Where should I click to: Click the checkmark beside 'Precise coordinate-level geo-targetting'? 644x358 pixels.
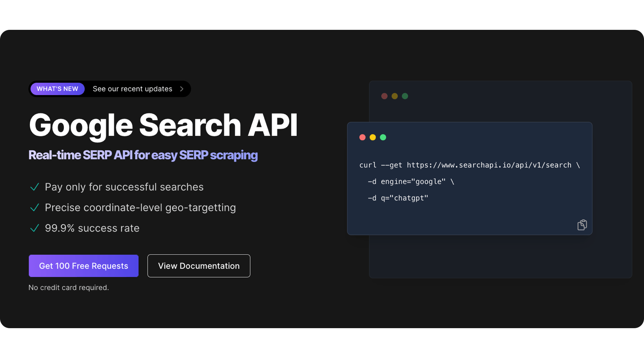click(35, 207)
